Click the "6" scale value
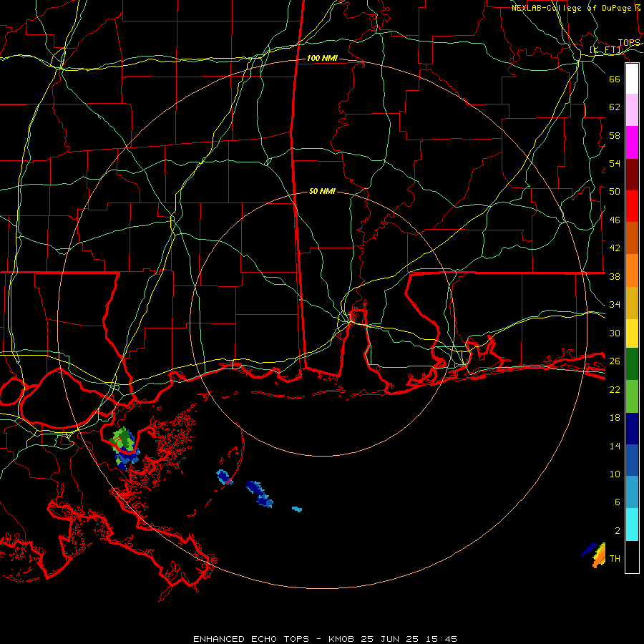 [618, 502]
